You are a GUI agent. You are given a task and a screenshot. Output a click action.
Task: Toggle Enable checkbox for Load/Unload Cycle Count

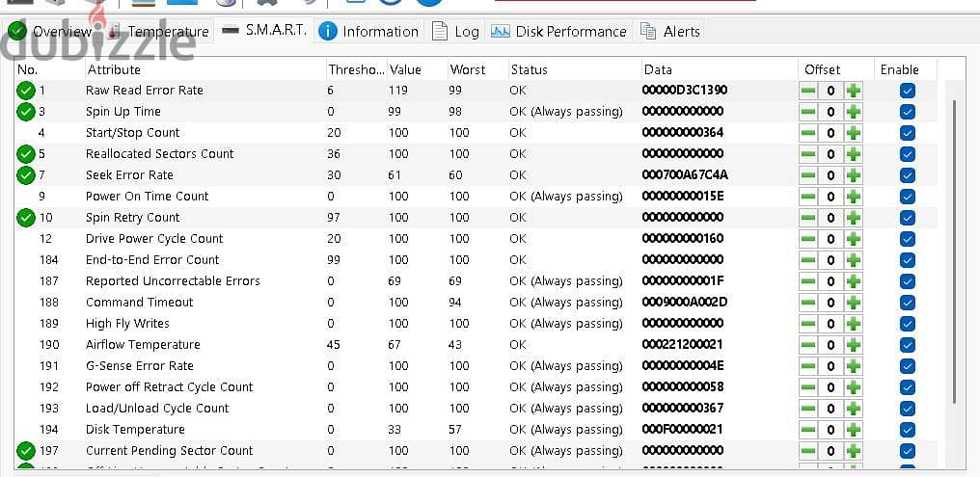[908, 409]
